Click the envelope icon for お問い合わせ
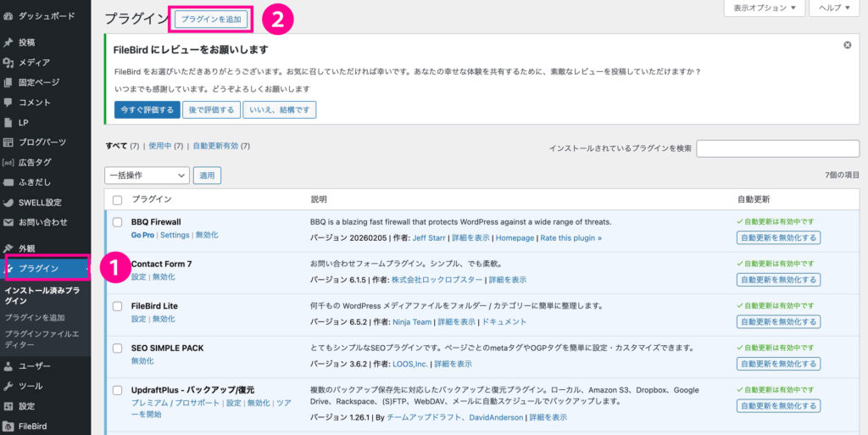868x435 pixels. (8, 222)
